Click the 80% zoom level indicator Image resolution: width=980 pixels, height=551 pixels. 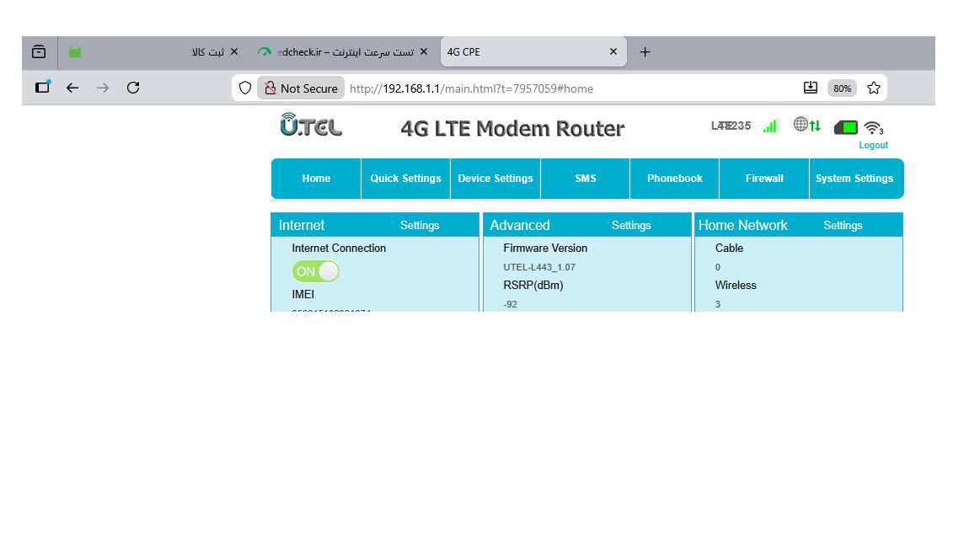coord(841,88)
